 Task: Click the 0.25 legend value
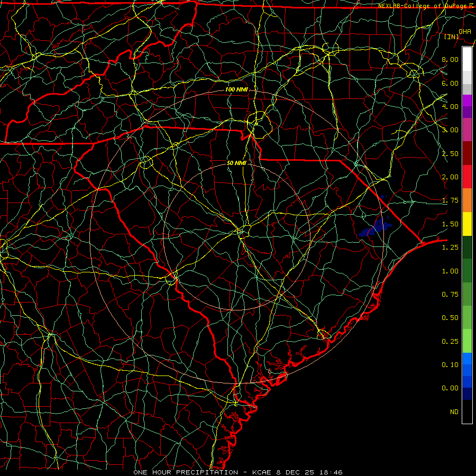point(450,342)
